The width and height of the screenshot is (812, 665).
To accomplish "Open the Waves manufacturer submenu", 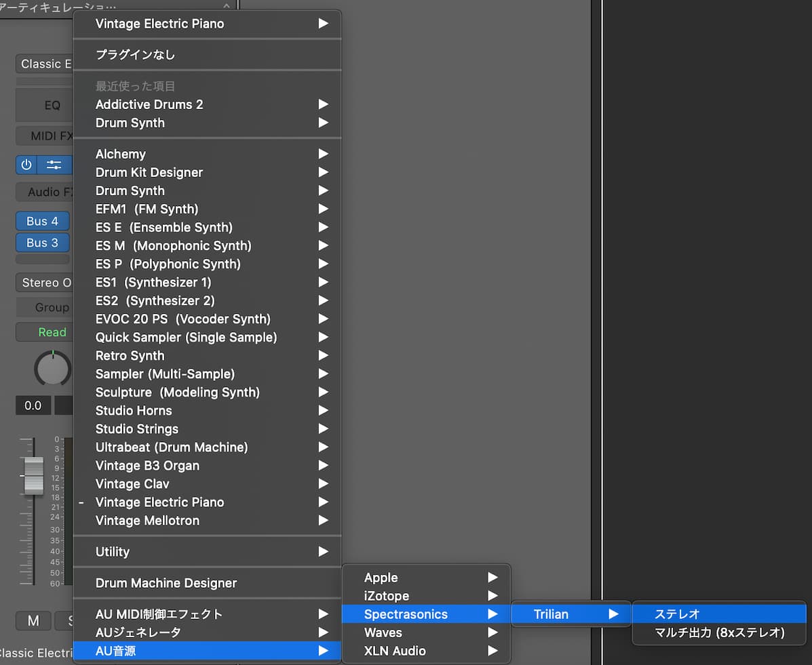I will 426,633.
